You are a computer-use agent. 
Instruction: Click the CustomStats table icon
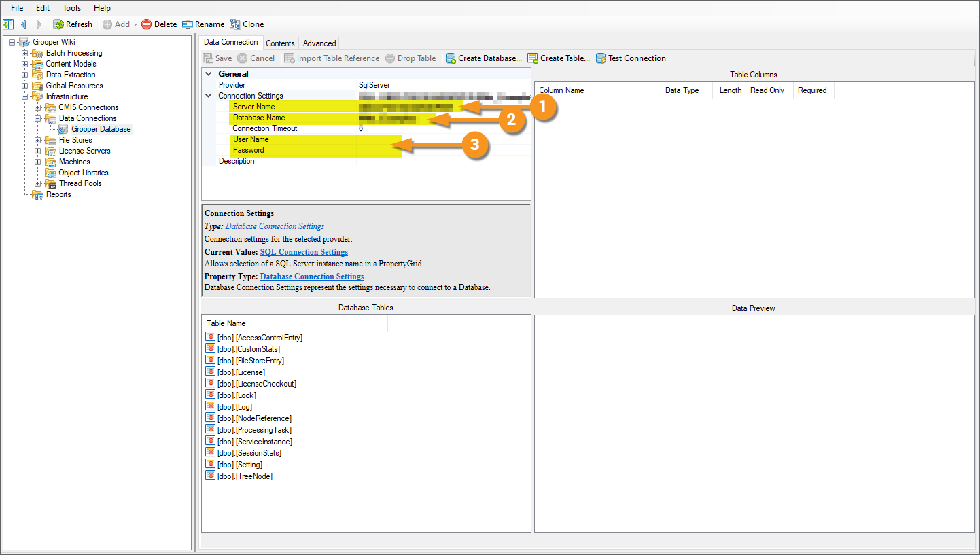click(x=210, y=348)
